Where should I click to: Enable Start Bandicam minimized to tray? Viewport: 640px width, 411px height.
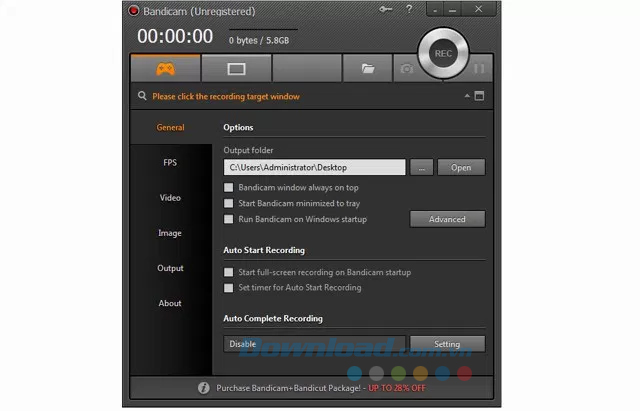click(229, 203)
